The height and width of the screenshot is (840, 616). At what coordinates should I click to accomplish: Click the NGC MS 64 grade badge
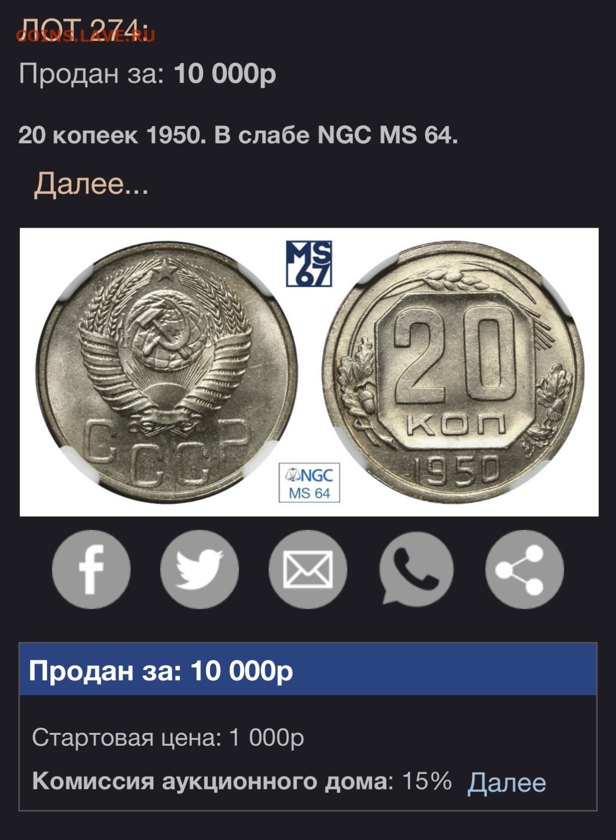(x=309, y=483)
